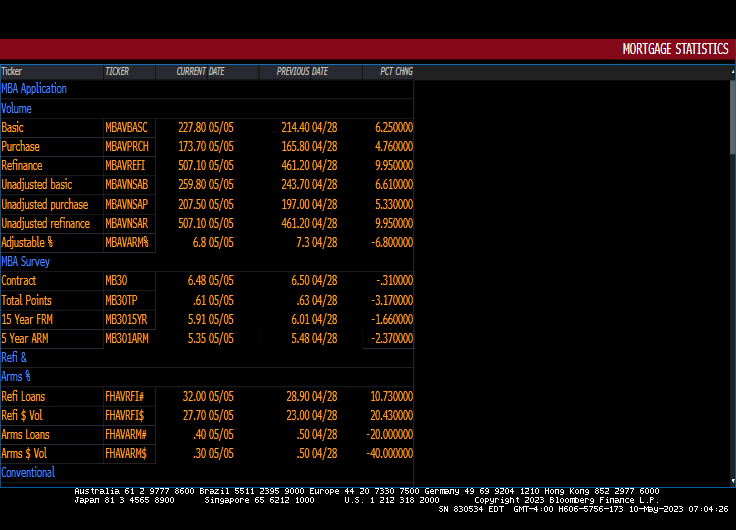
Task: Select the MBA Survey section heading
Action: (26, 261)
